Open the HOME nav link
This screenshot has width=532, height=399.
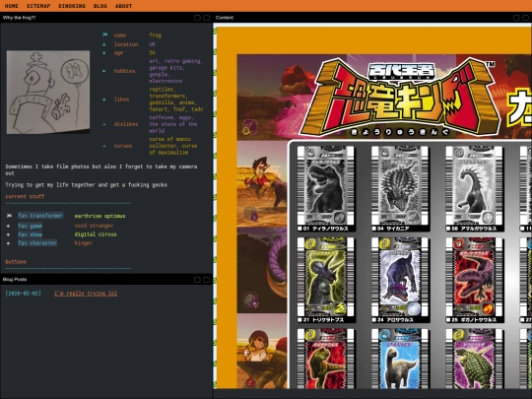tap(11, 6)
